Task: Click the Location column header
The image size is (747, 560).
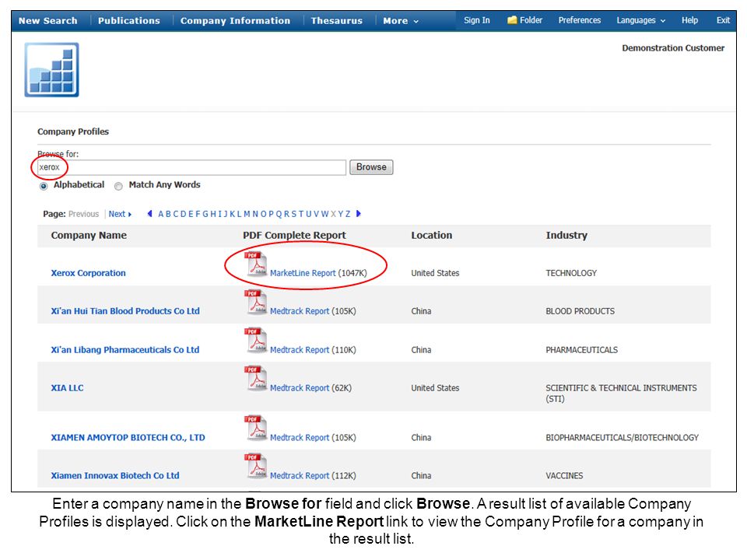Action: click(x=431, y=235)
